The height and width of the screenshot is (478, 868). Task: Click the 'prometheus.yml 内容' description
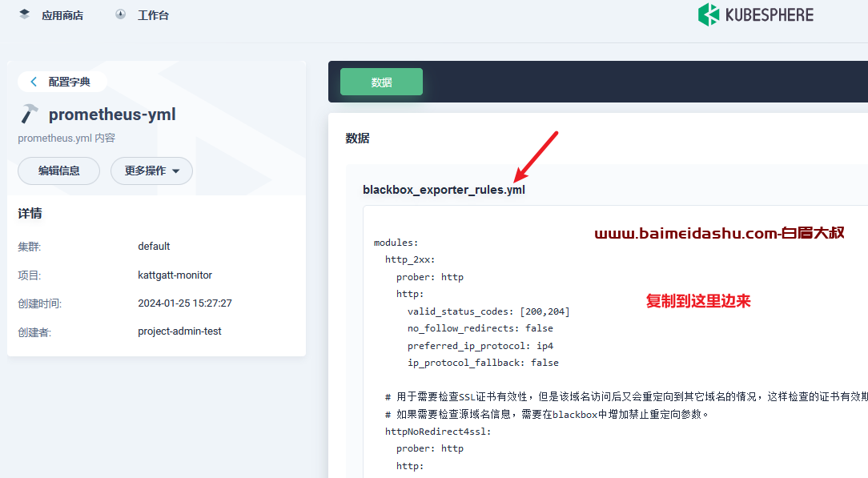[x=66, y=138]
